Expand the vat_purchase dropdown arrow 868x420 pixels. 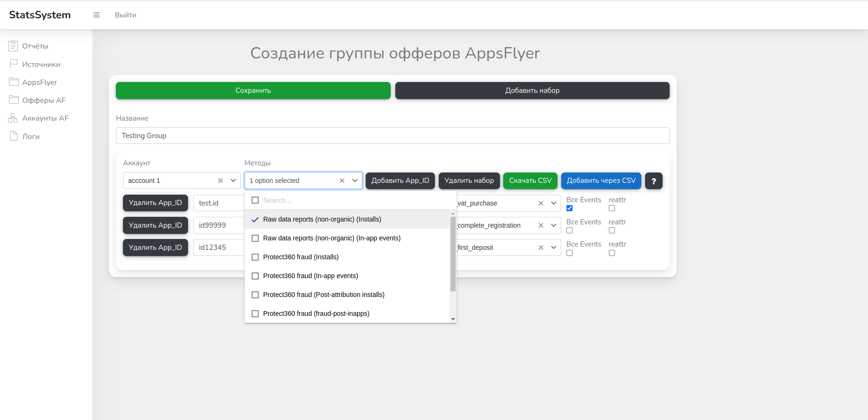coord(554,203)
